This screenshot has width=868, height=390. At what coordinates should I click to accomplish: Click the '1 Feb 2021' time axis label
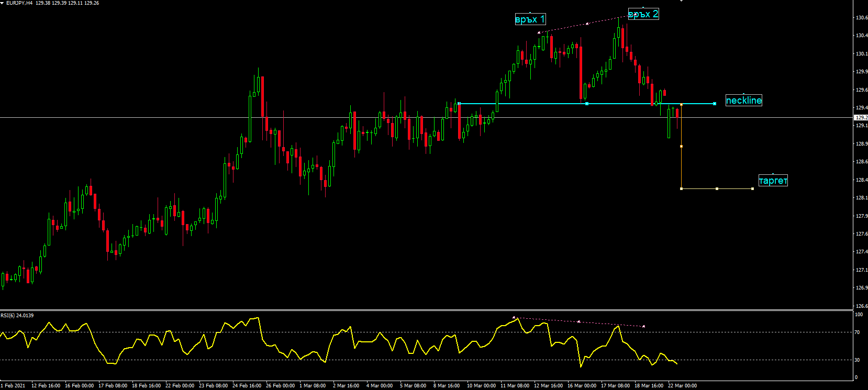coord(13,386)
